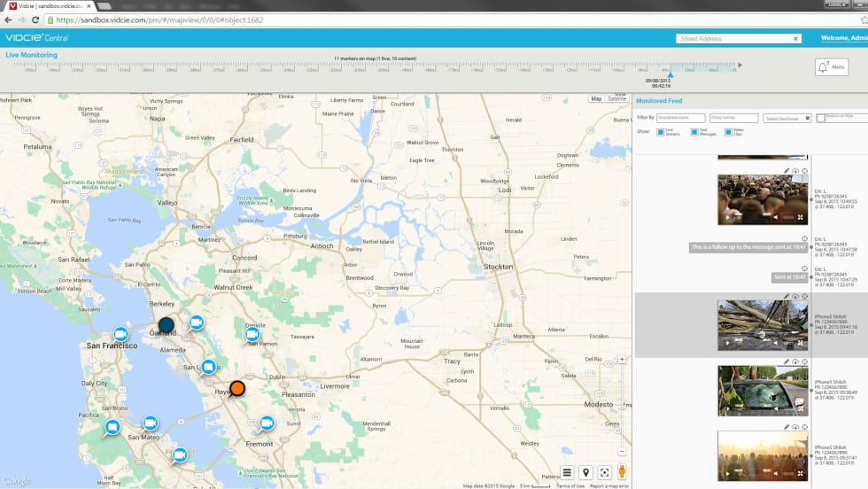Click the fit-to-markers focus icon
The width and height of the screenshot is (868, 489).
[x=604, y=472]
